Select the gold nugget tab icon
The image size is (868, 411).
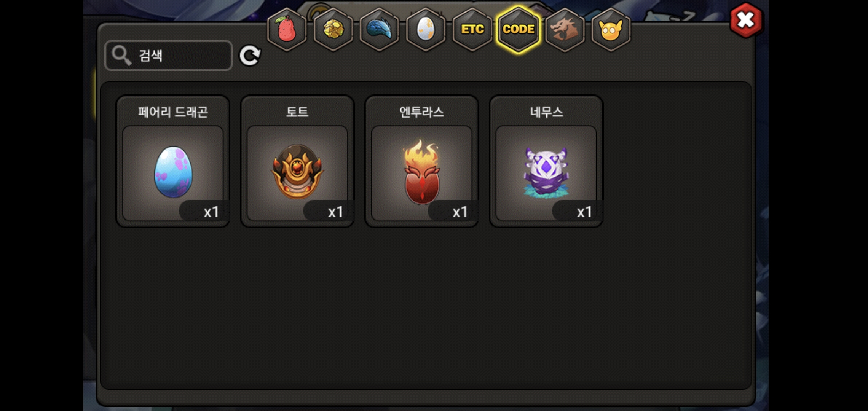(333, 29)
